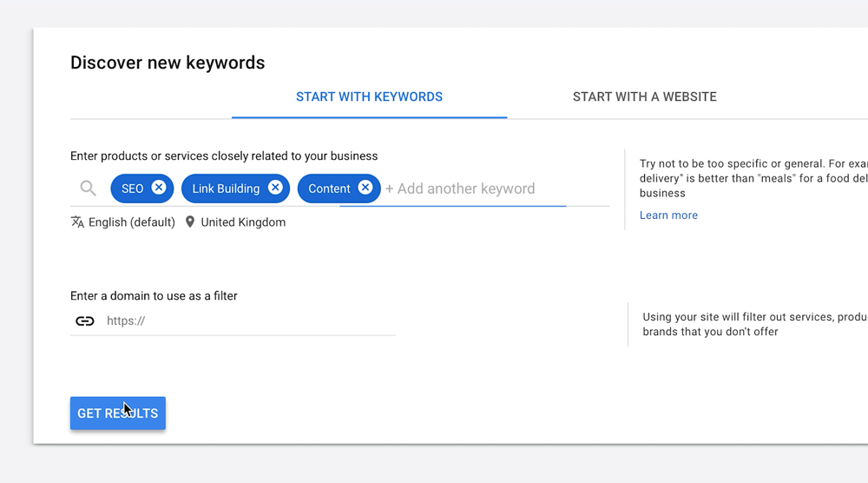Open the Learn more link
Screen dimensions: 868x483
tap(668, 215)
